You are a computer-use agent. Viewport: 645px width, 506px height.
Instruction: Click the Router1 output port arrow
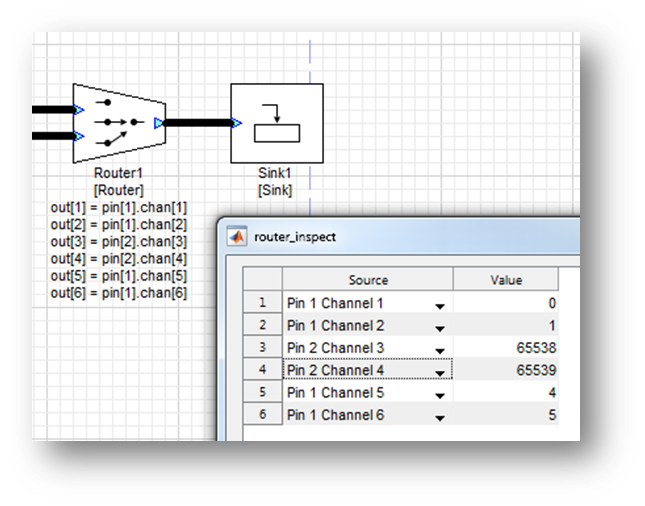click(159, 123)
